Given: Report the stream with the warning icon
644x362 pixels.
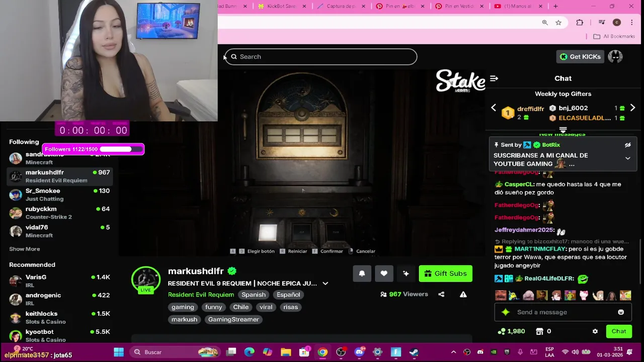Looking at the screenshot, I should tap(463, 295).
